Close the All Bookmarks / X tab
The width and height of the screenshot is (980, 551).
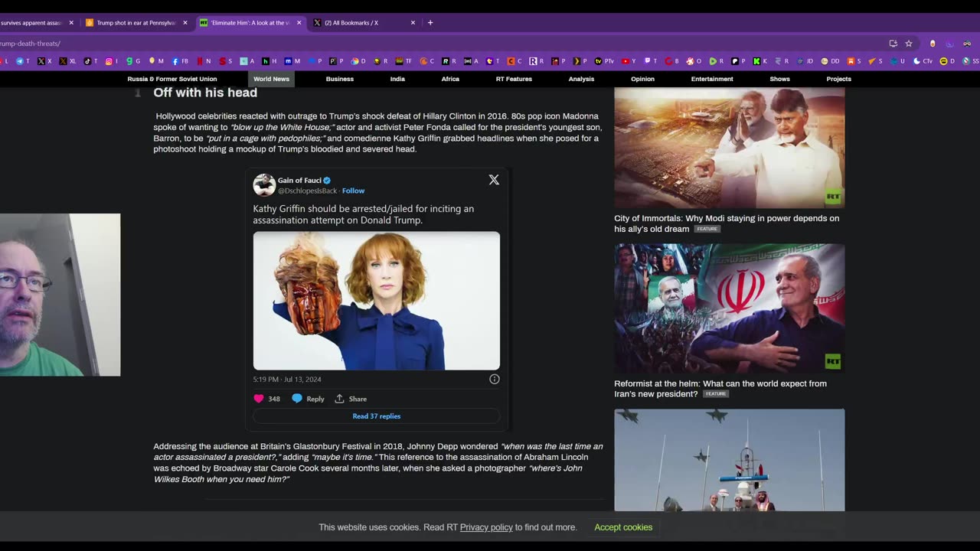coord(413,23)
